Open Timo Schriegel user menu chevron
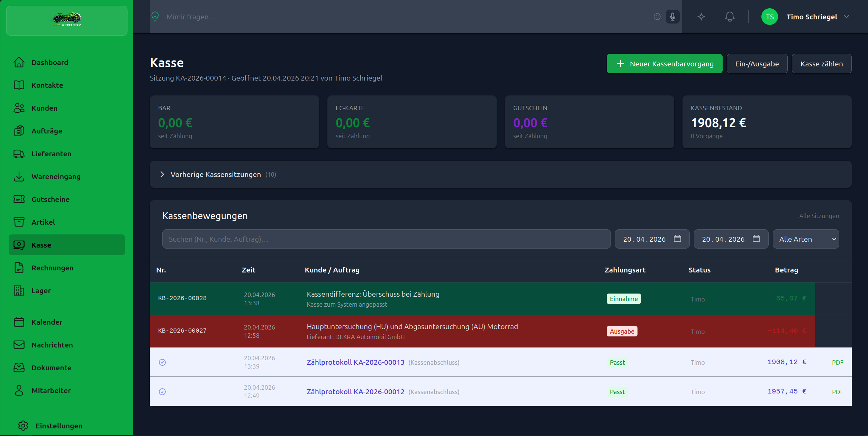Screen dimensions: 868x436 tap(847, 17)
